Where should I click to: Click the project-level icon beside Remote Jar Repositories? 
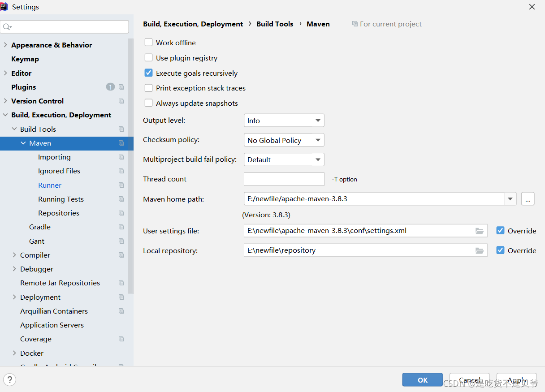(x=121, y=283)
